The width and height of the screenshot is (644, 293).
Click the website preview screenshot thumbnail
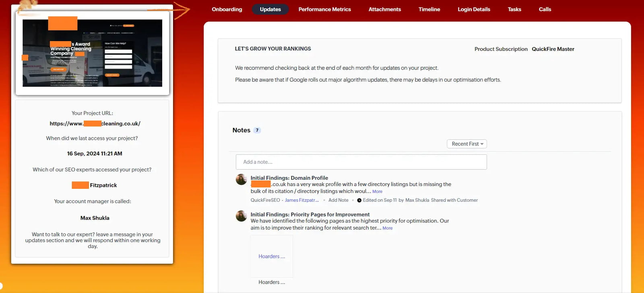[x=92, y=53]
